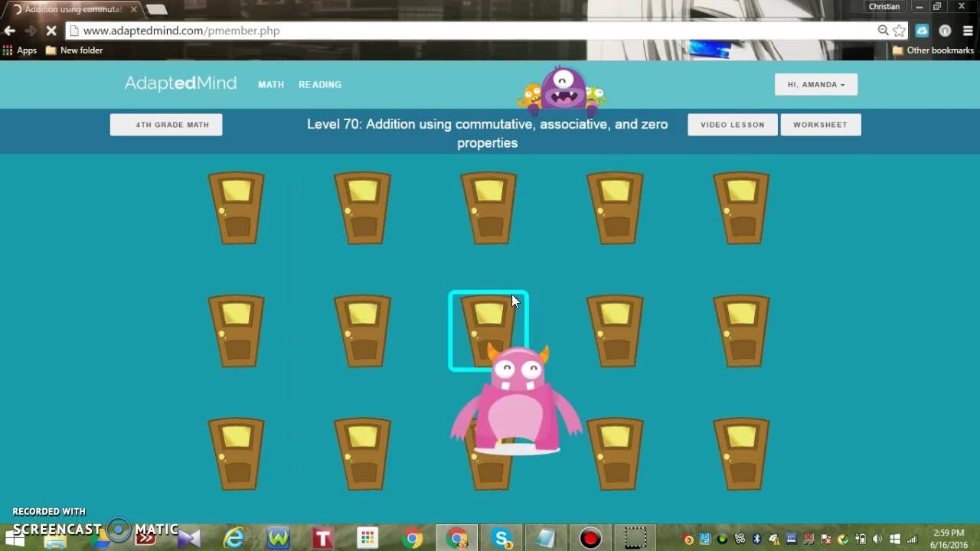Stop the page from loading

click(x=51, y=31)
